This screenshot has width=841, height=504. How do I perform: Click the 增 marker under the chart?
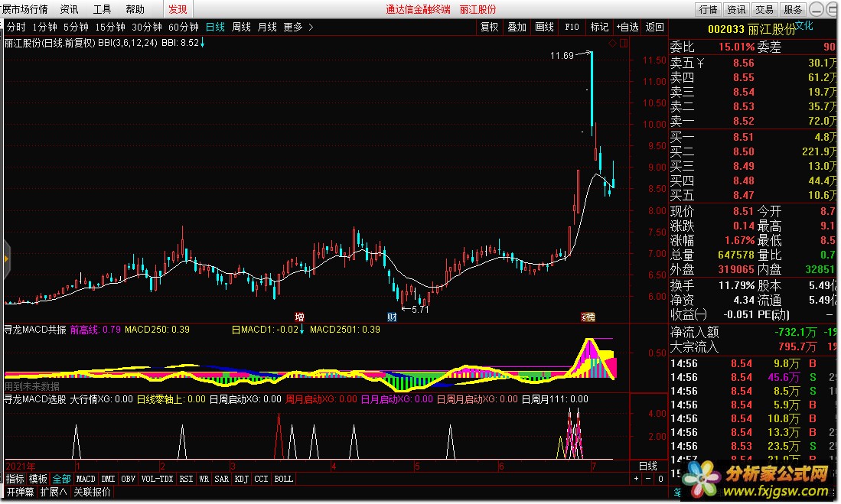pos(299,317)
